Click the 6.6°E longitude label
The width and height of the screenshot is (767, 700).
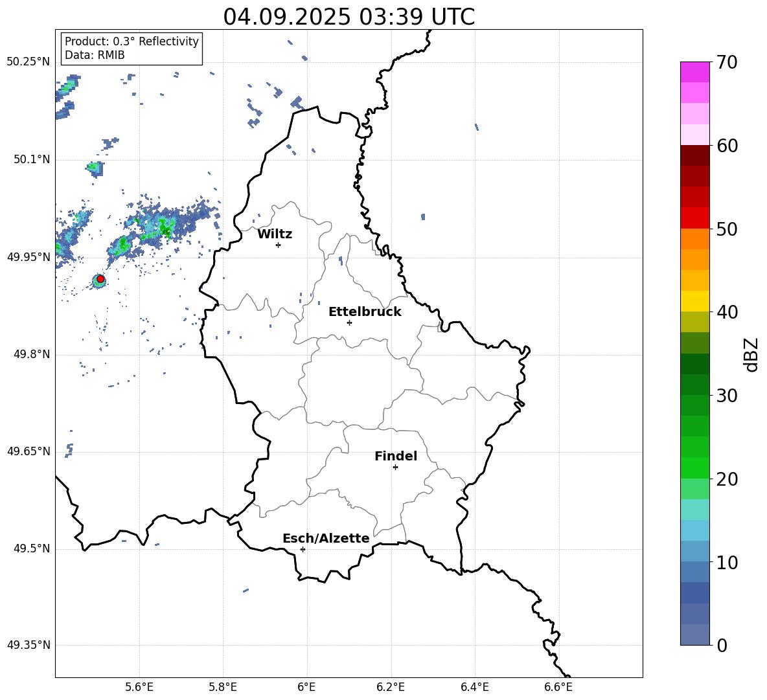[x=558, y=687]
